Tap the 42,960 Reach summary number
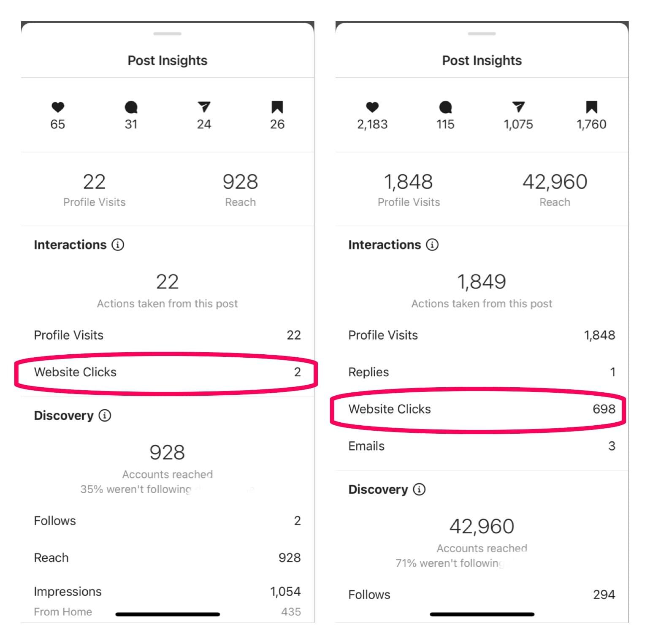 pos(555,182)
